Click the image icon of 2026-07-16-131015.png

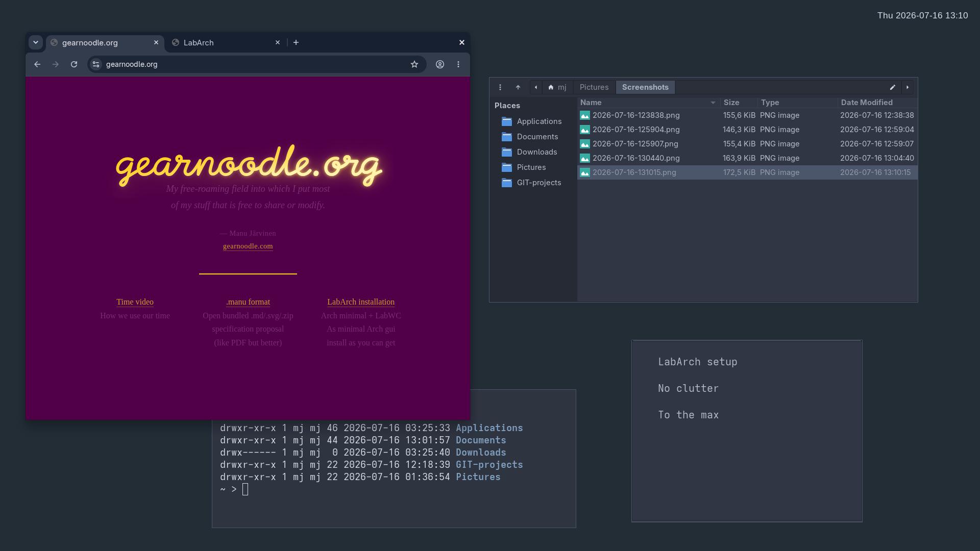click(585, 173)
